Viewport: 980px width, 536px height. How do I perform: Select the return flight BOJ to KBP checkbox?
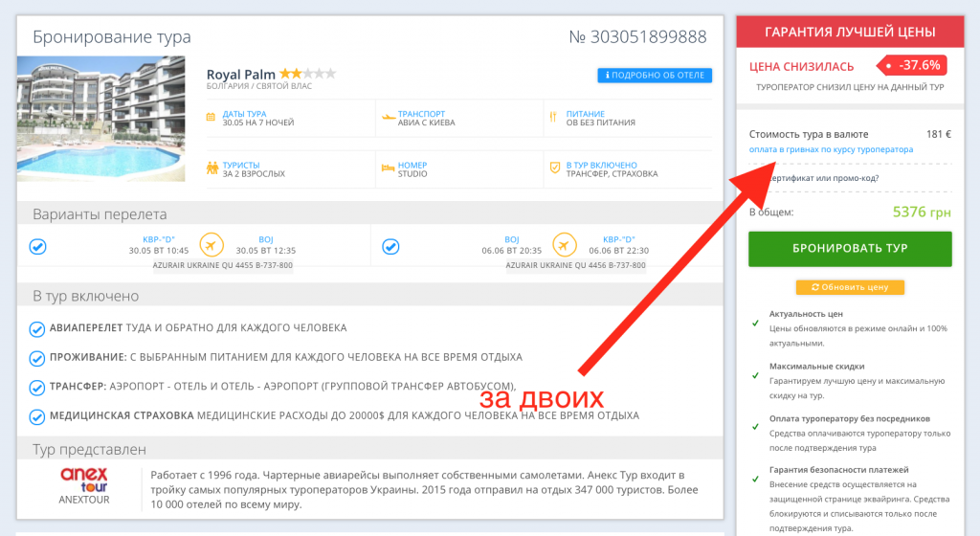tap(390, 246)
